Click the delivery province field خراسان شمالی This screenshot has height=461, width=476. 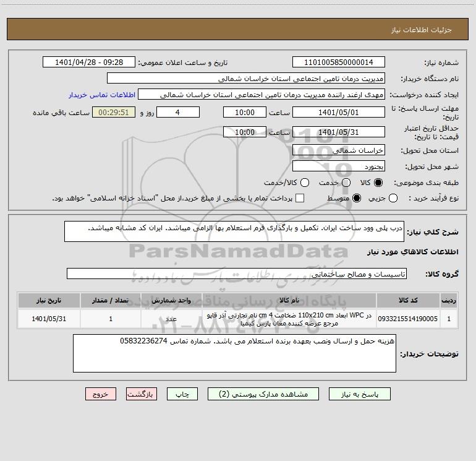point(339,150)
